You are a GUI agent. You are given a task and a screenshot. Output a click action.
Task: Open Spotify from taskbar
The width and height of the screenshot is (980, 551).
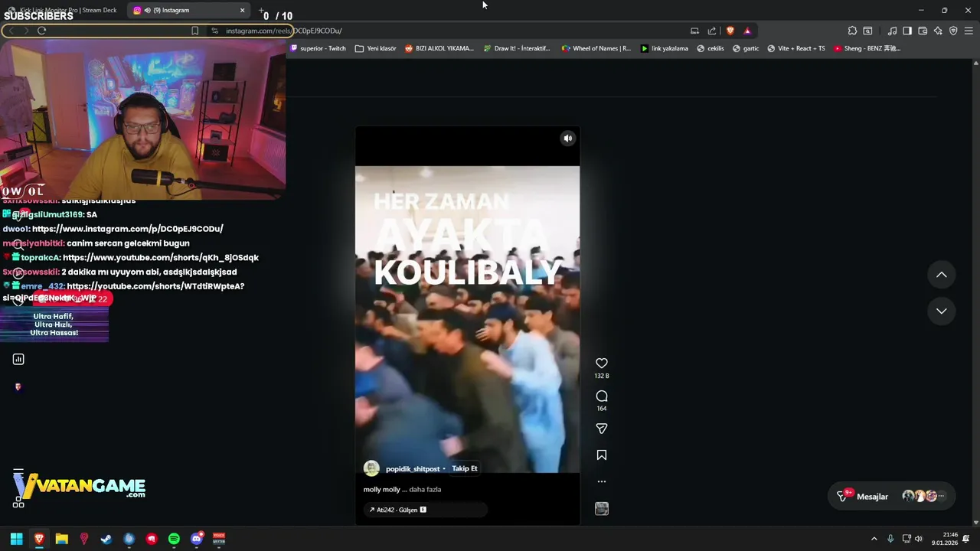pyautogui.click(x=174, y=539)
